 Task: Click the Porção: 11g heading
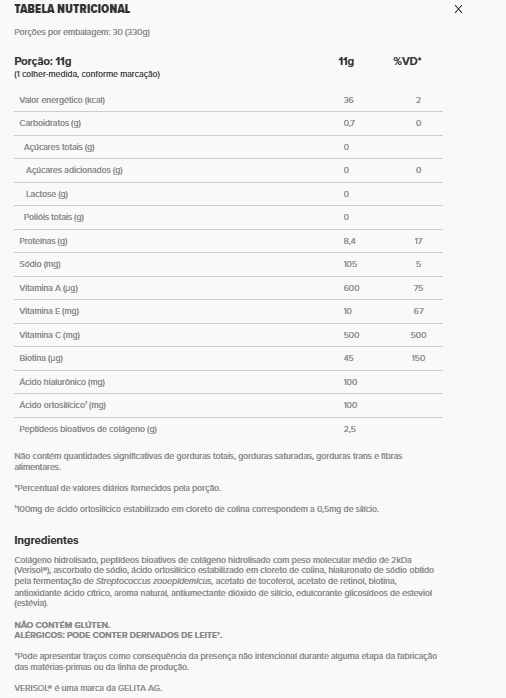coord(43,61)
